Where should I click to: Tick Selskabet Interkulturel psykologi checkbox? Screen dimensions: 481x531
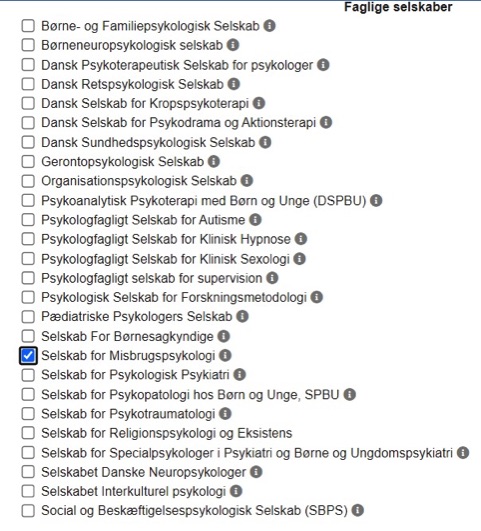tap(28, 491)
